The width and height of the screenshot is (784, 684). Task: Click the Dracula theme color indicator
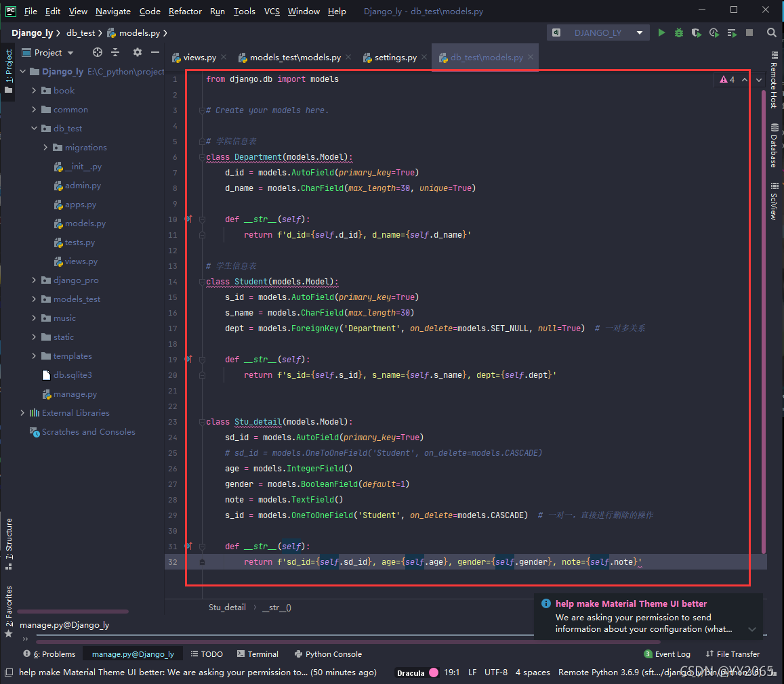click(x=434, y=672)
